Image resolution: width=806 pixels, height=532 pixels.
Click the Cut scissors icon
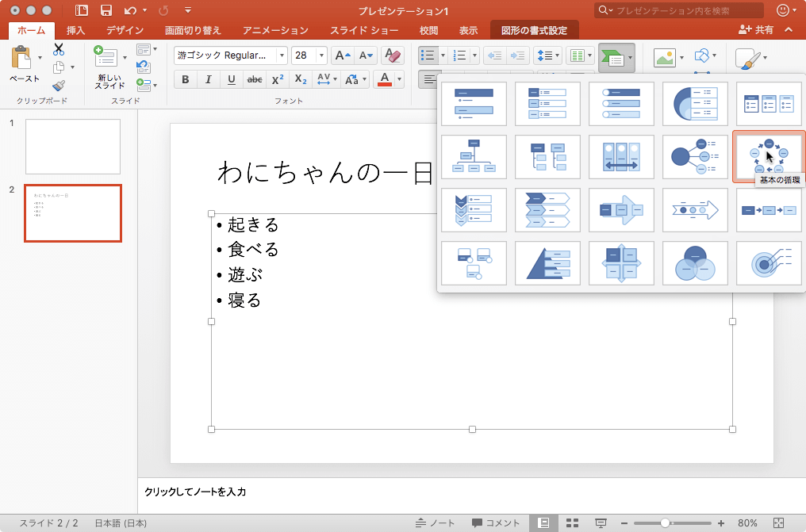pos(59,49)
